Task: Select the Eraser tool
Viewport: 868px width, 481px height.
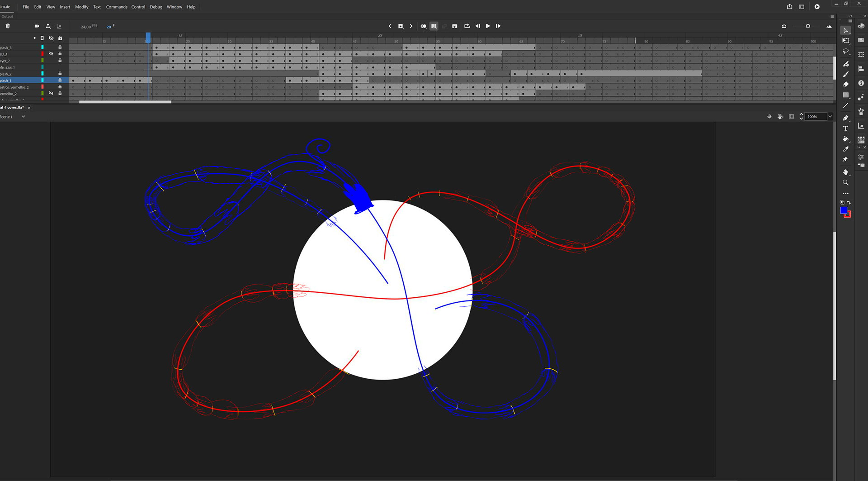Action: [x=845, y=84]
